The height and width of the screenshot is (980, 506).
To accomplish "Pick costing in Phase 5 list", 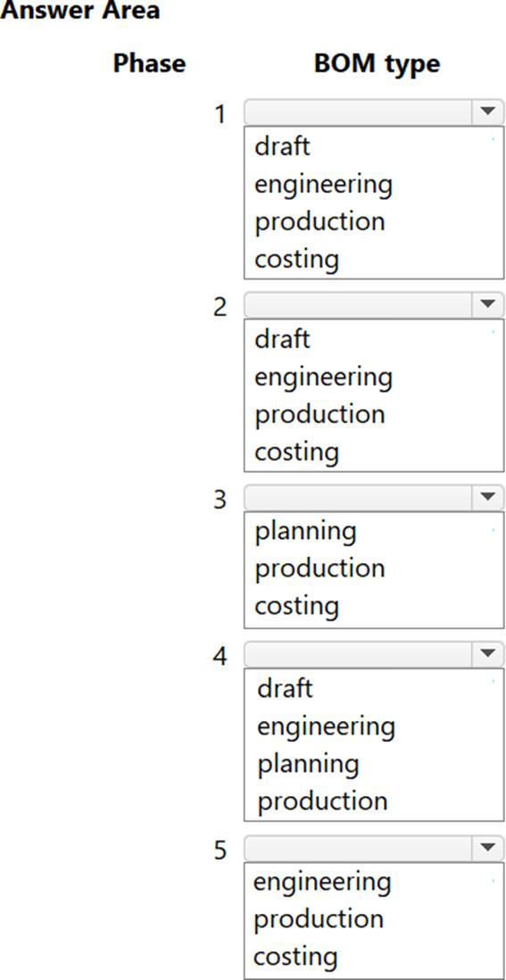I will (x=295, y=958).
